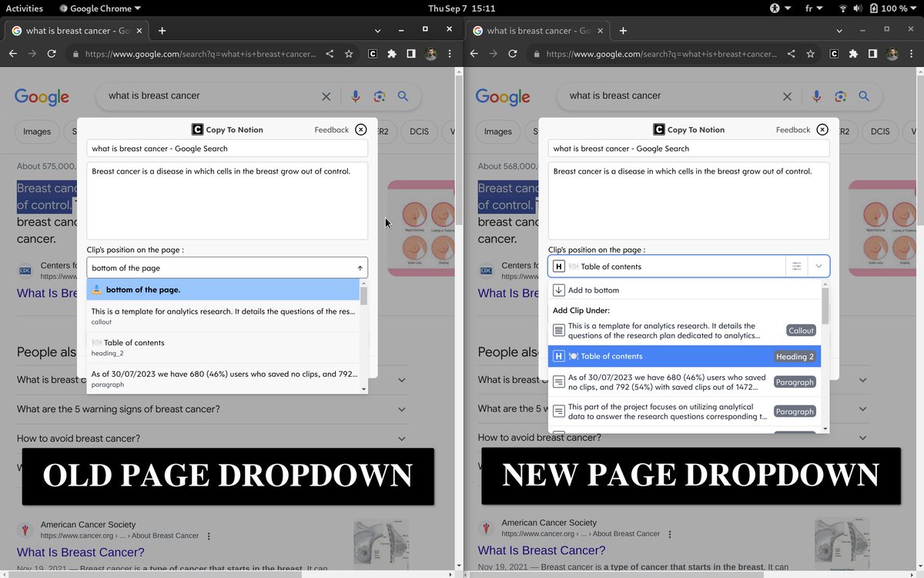Reload page in right Chrome window
Viewport: 924px width, 578px height.
point(513,54)
